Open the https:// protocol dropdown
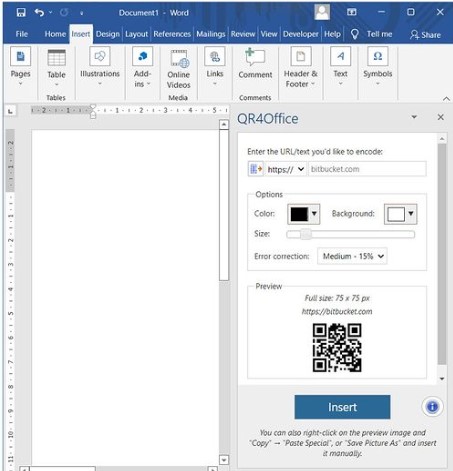The width and height of the screenshot is (453, 471). tap(286, 169)
